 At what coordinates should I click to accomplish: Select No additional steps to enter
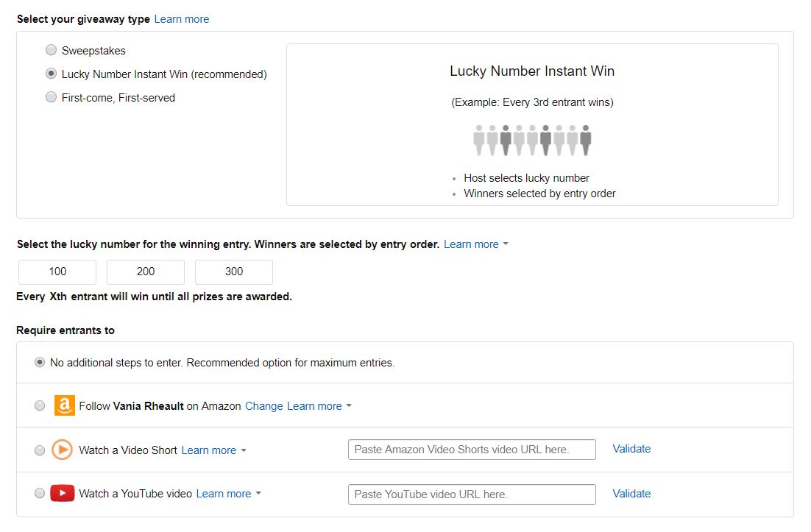pyautogui.click(x=40, y=362)
